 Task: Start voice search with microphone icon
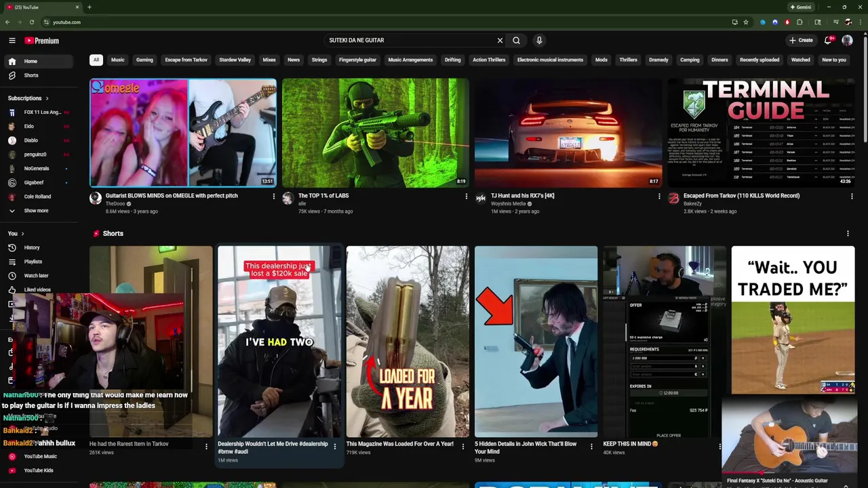tap(539, 41)
